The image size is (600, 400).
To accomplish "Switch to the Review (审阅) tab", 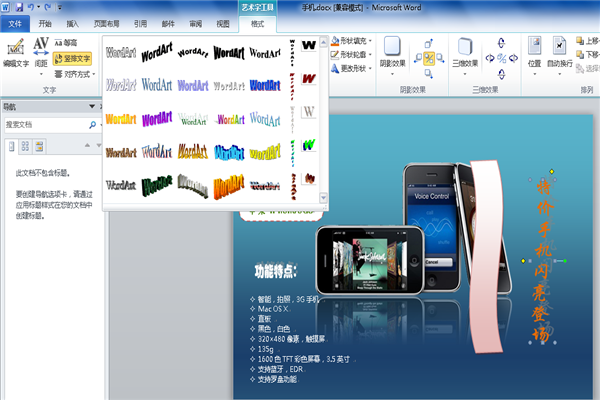I will tap(196, 24).
